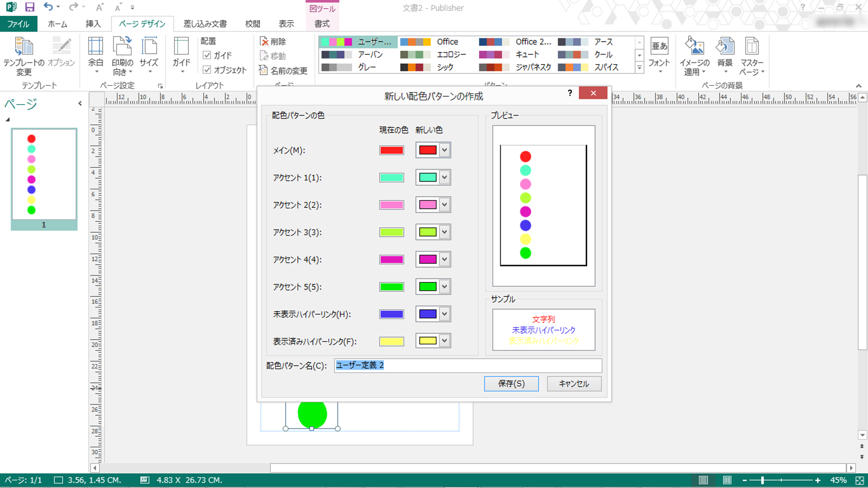Expand the color scheme gallery more arrow
The image size is (868, 488).
coord(640,67)
